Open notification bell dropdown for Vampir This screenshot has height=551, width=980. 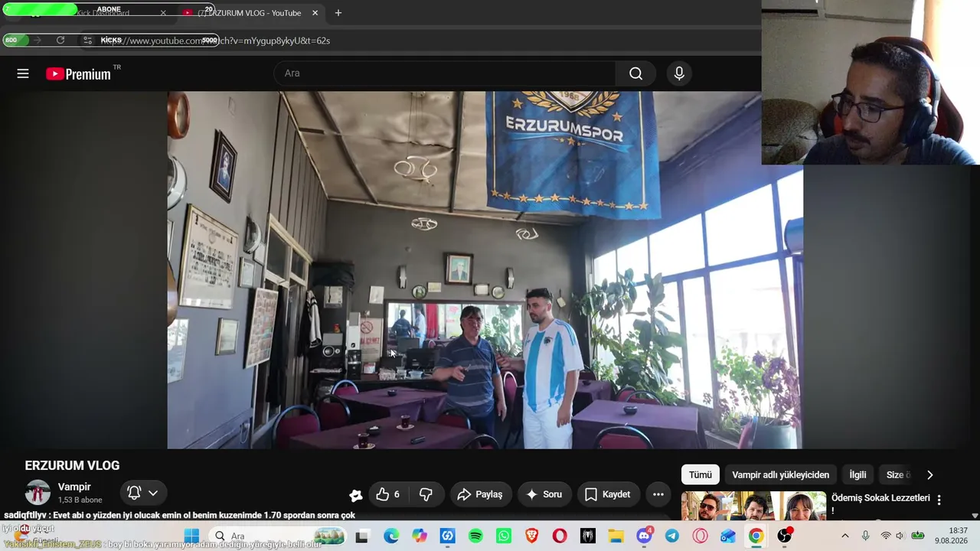pos(142,493)
